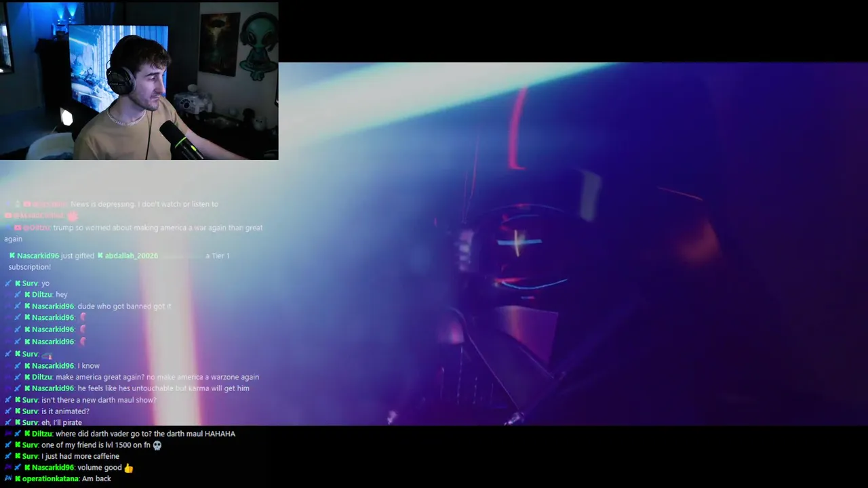Select message 'is it animated?'

point(65,411)
